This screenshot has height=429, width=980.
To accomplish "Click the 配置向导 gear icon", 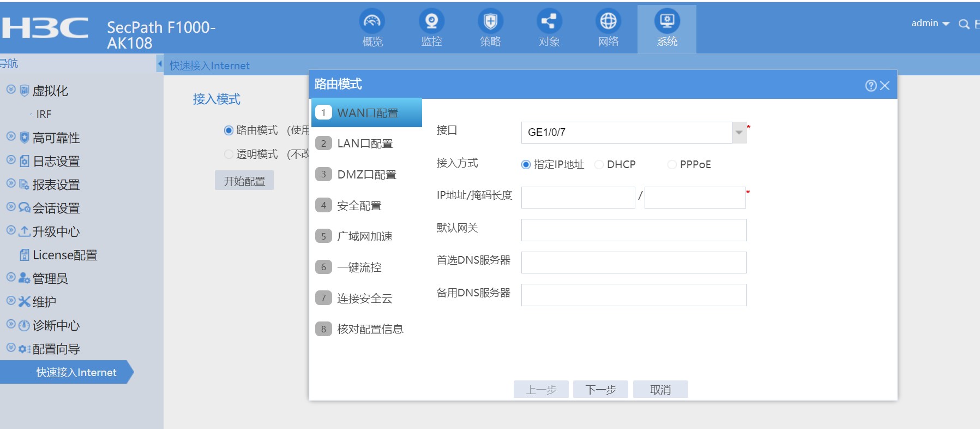I will [x=25, y=349].
